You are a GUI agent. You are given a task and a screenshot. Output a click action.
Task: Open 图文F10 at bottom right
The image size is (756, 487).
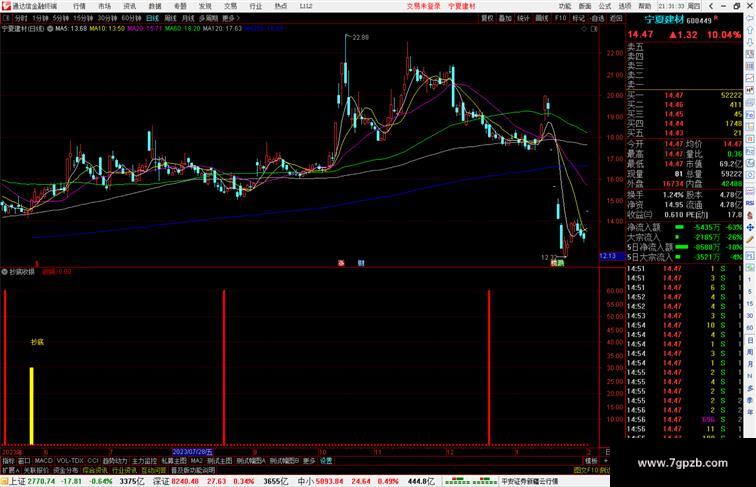(x=585, y=470)
